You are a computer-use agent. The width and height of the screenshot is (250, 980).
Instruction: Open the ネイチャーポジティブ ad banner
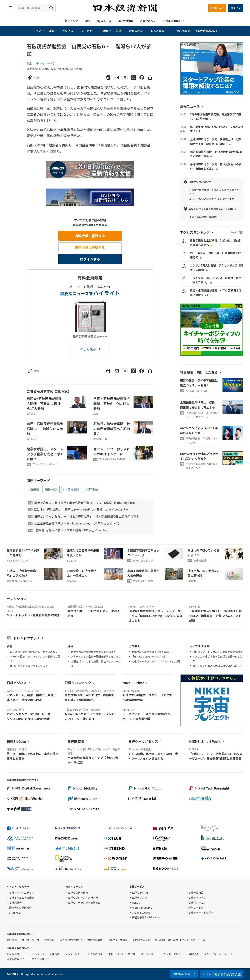point(212,329)
